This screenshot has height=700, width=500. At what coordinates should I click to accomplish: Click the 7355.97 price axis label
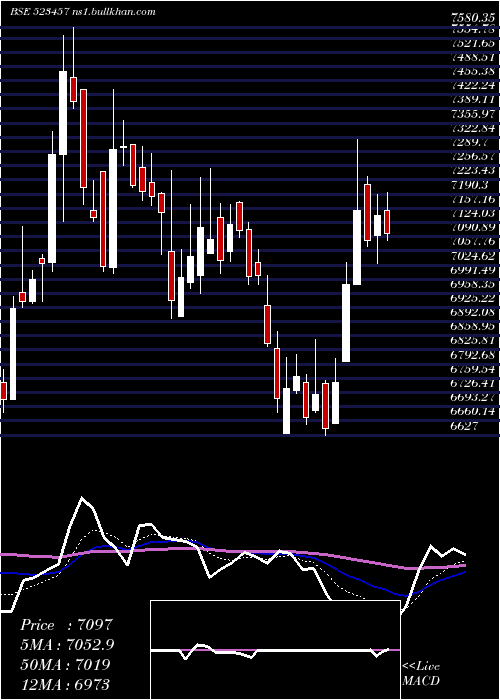[473, 114]
